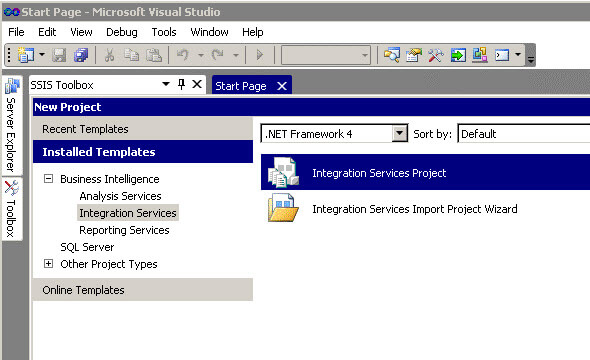Switch to the Start Page tab
This screenshot has height=360, width=590.
pos(241,86)
